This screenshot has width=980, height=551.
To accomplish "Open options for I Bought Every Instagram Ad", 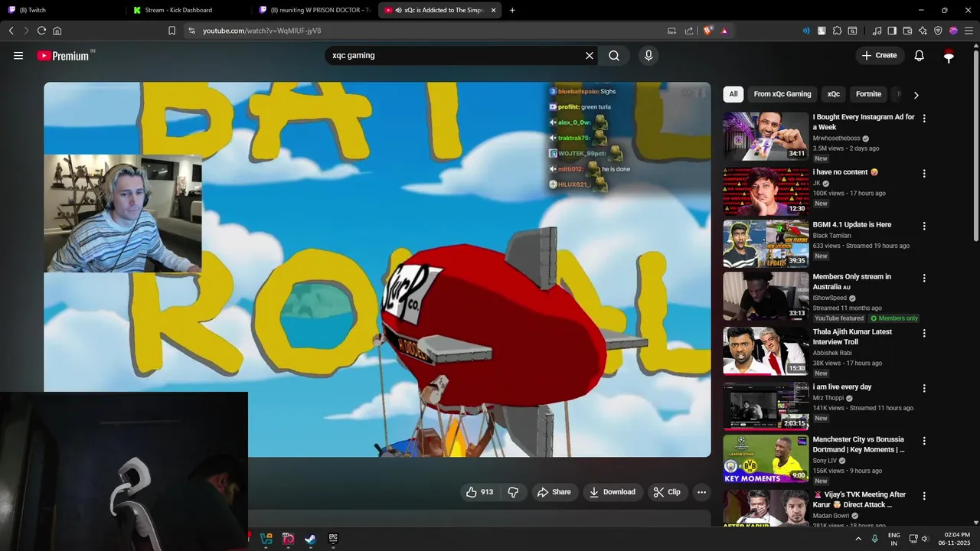I will (924, 119).
